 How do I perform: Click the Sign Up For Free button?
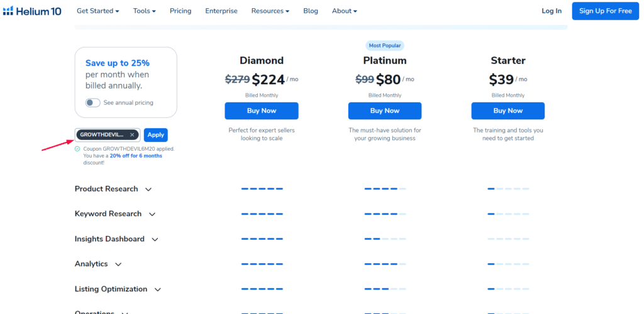coord(605,11)
